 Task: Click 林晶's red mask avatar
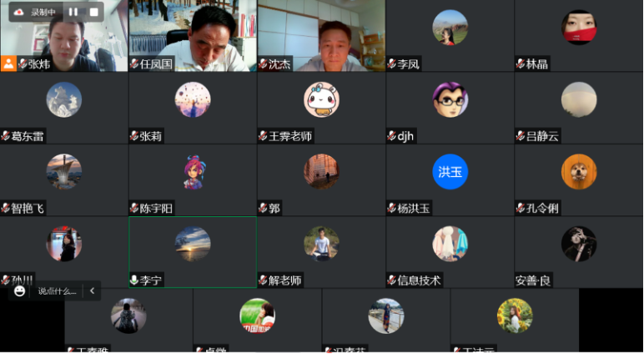579,28
